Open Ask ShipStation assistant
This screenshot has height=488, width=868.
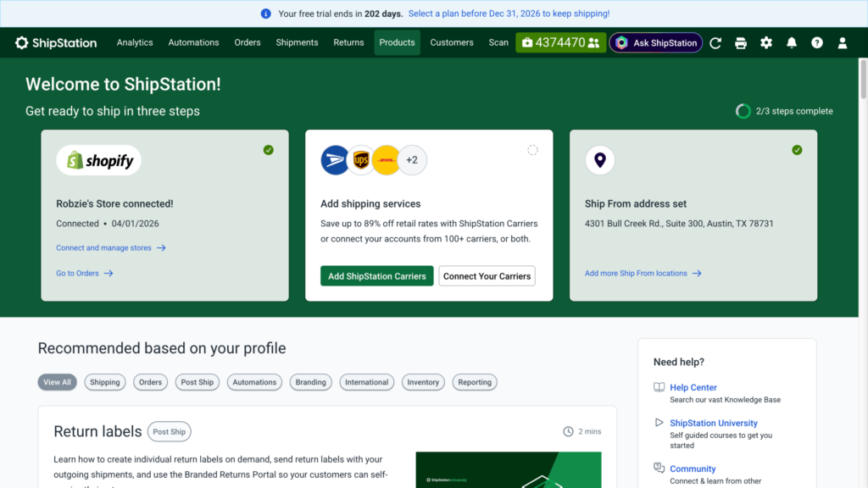point(656,42)
